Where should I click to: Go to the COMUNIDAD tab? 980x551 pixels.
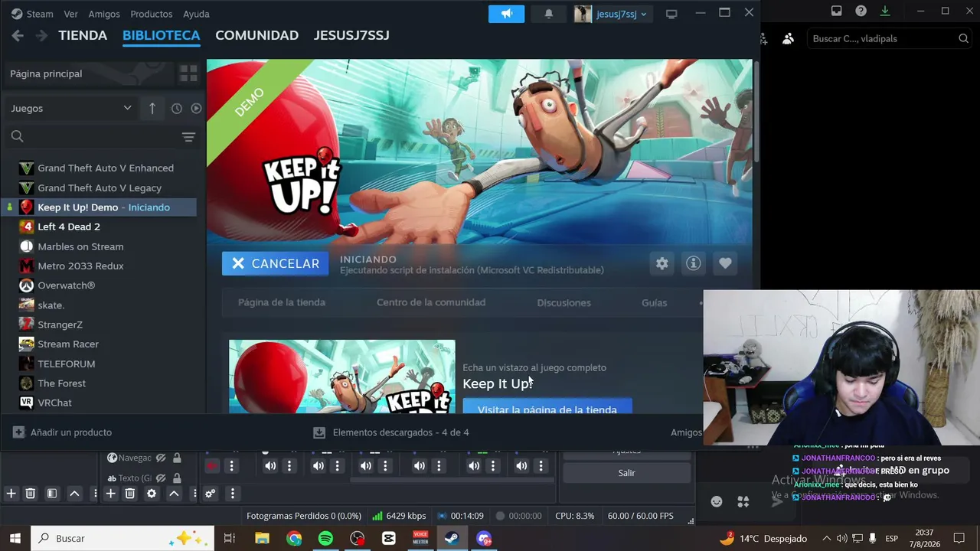(256, 35)
